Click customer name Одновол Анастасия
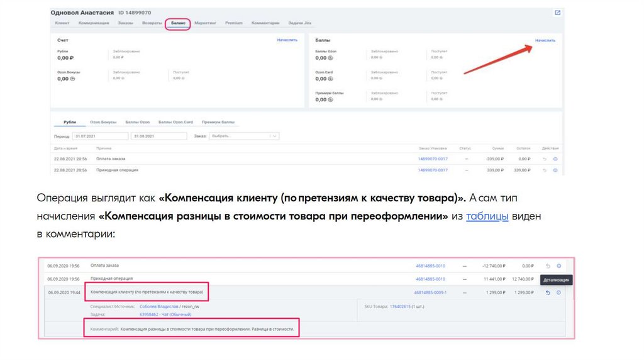644x361 pixels. (82, 13)
